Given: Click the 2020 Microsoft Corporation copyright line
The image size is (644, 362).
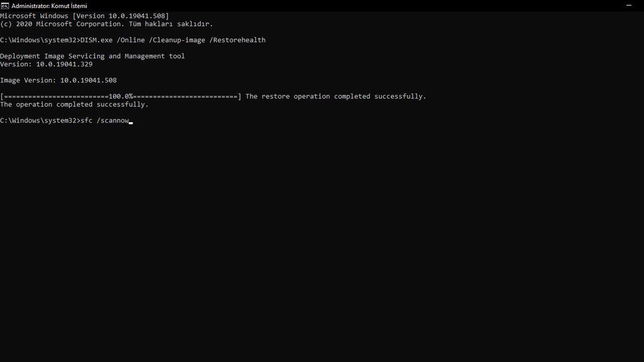Looking at the screenshot, I should (107, 24).
